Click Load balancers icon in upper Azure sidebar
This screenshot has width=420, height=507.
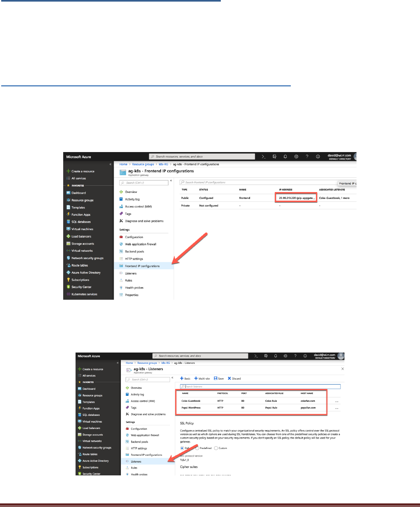coord(68,236)
